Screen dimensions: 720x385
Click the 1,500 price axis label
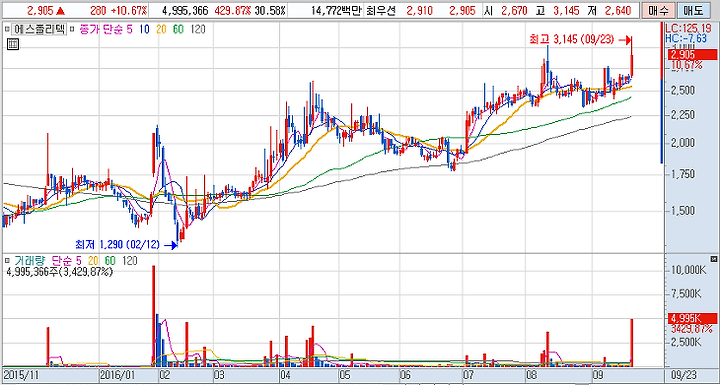tap(683, 211)
